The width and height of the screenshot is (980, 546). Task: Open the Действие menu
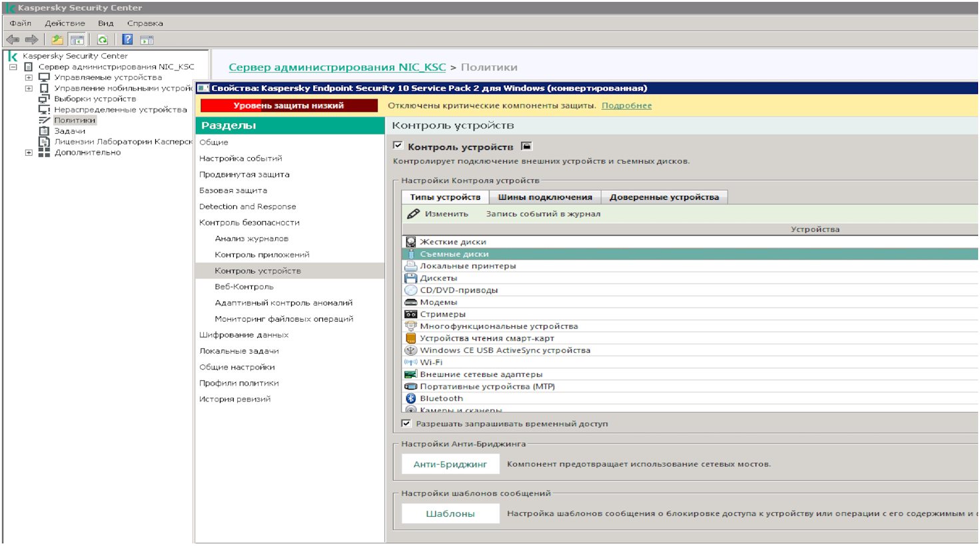pyautogui.click(x=65, y=23)
